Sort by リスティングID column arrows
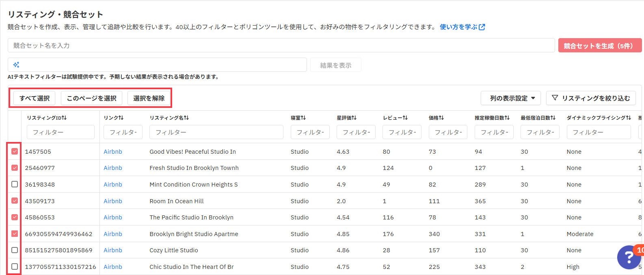Screen dimensions: 644x275 [x=64, y=118]
